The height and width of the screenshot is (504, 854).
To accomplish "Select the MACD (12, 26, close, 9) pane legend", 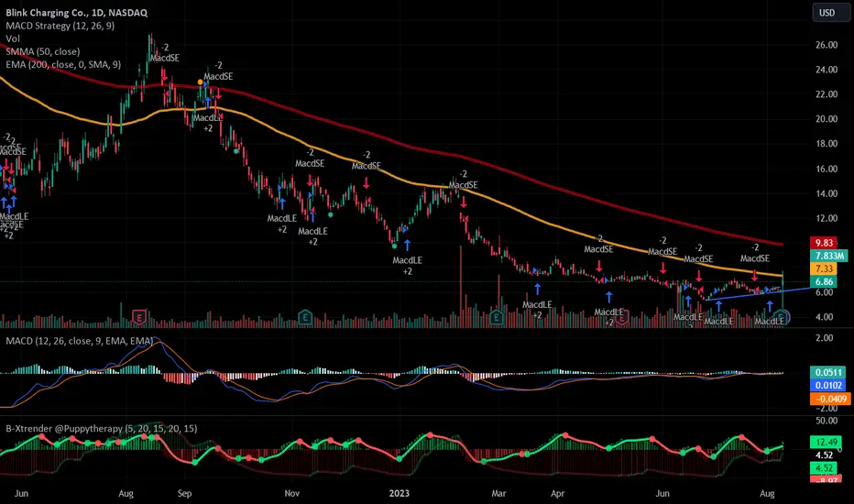I will [80, 341].
